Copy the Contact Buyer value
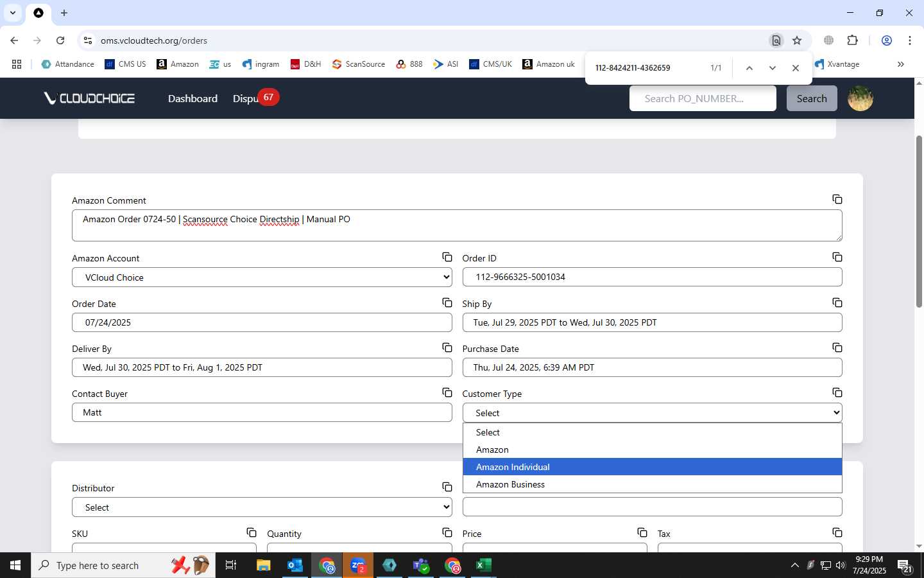924x578 pixels. [447, 392]
